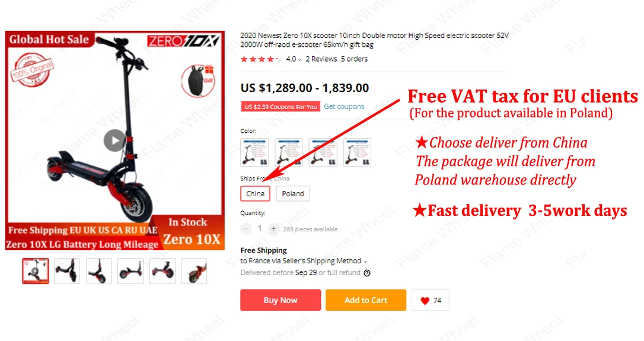Open the refund guarantee help question-mark icon

click(367, 273)
